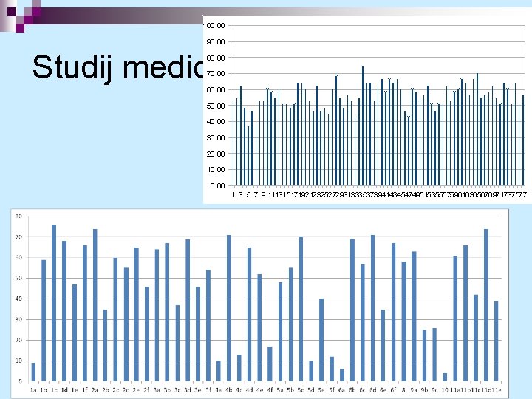Click the '60.00' y-axis label in top chart
Screen dimensions: 532x399
(216, 90)
